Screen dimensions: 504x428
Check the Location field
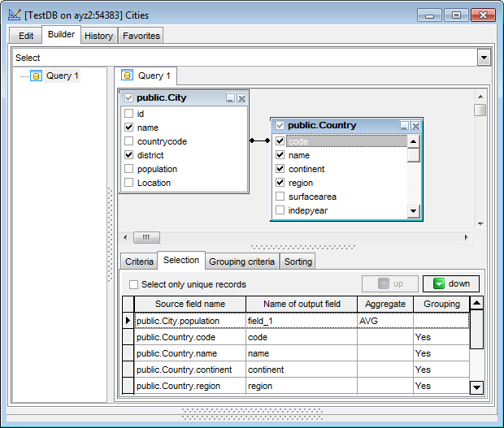pos(128,183)
